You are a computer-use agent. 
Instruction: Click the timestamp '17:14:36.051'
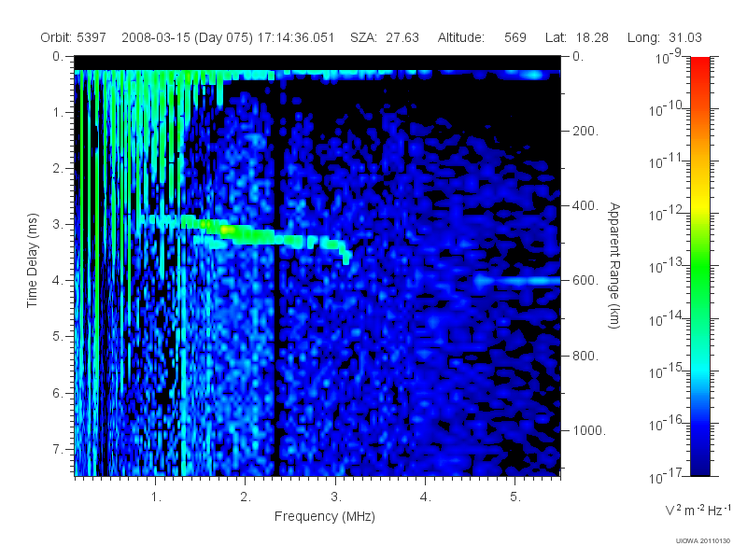296,37
